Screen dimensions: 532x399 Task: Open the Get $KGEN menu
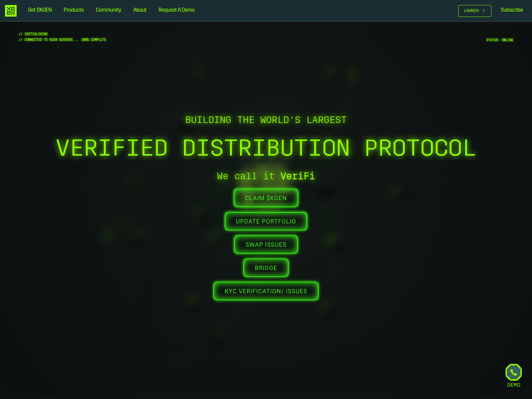coord(40,10)
